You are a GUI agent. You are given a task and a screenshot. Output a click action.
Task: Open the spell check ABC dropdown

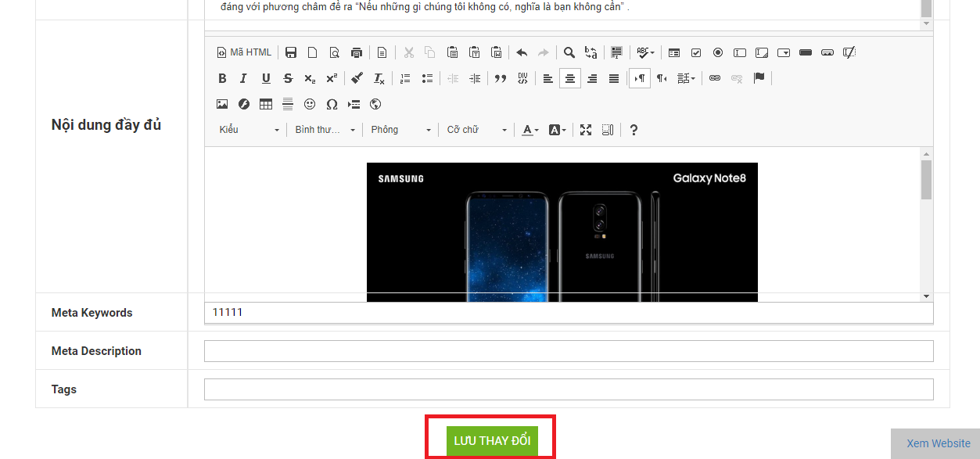[645, 52]
